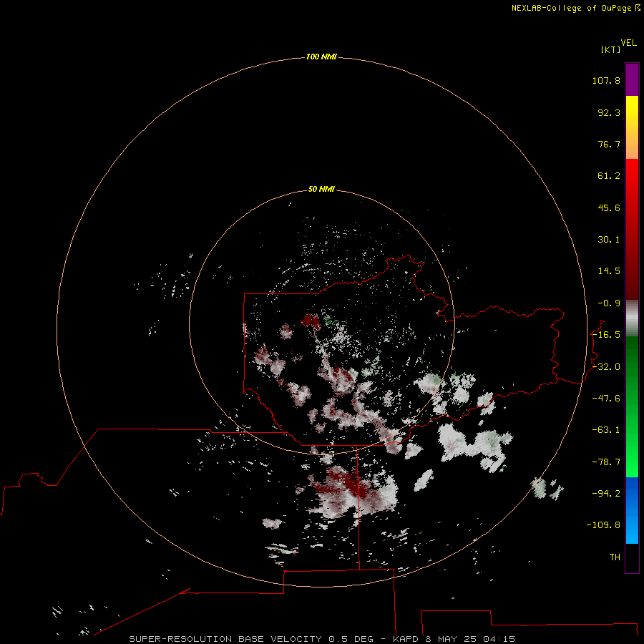
Task: Click the 50 NMI range ring label
Action: click(321, 189)
